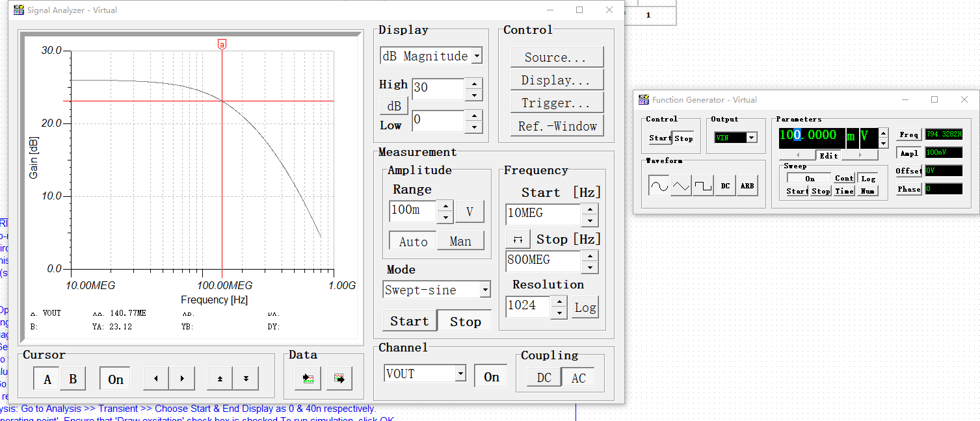
Task: Select the triangle waveform in Function Generator
Action: 681,186
